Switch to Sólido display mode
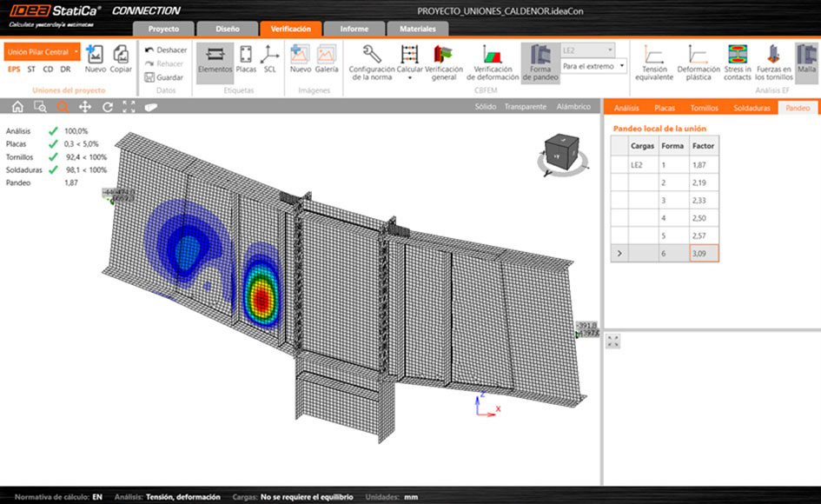Image resolution: width=821 pixels, height=504 pixels. (x=486, y=106)
